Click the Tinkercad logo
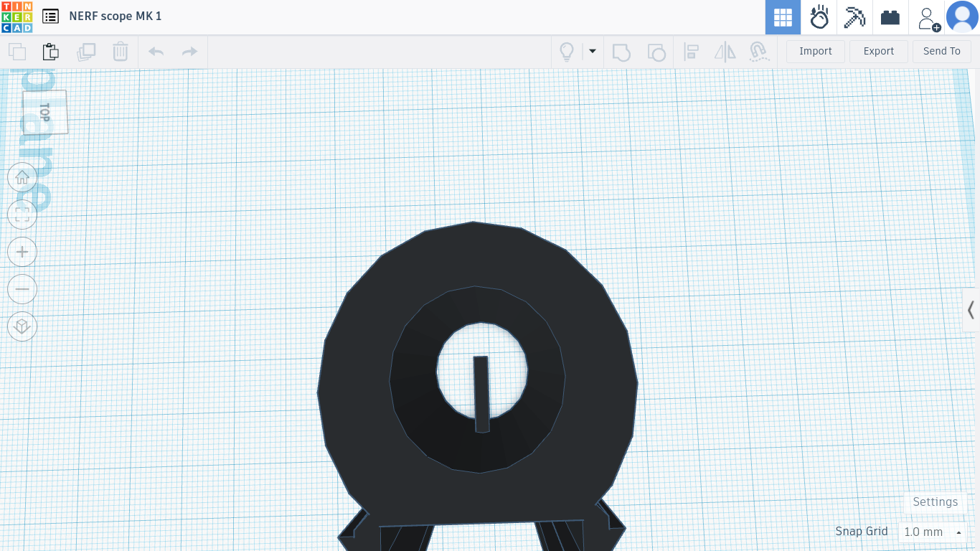Image resolution: width=980 pixels, height=551 pixels. (x=17, y=17)
